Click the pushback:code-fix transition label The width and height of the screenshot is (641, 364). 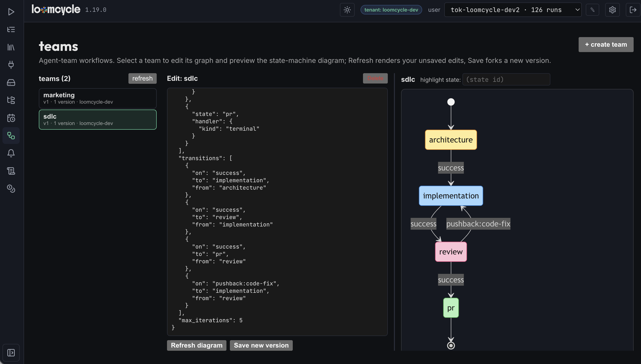coord(478,224)
